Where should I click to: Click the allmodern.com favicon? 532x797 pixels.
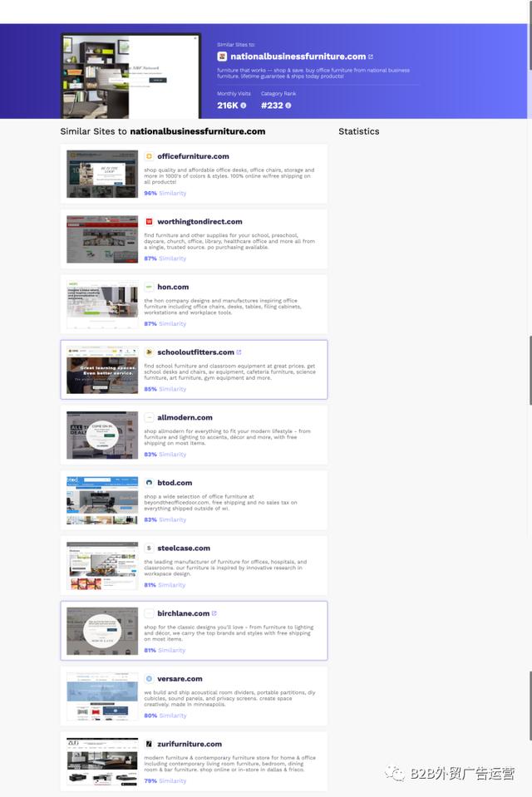[149, 417]
